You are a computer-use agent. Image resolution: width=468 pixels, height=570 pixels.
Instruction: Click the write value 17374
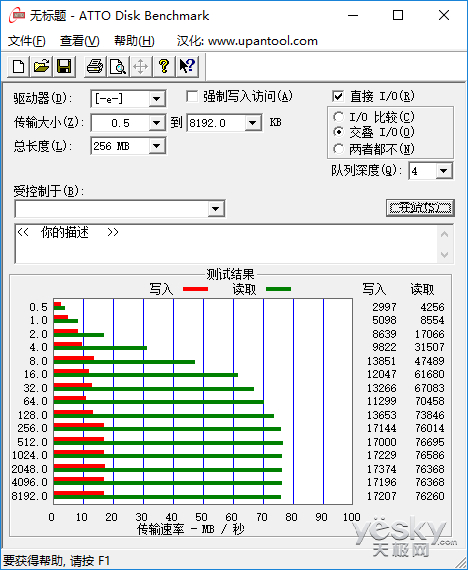point(381,469)
